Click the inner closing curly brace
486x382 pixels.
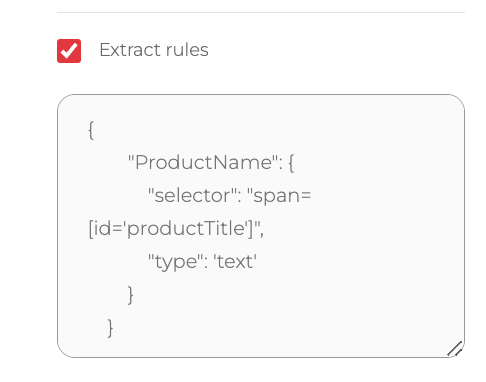tap(131, 295)
